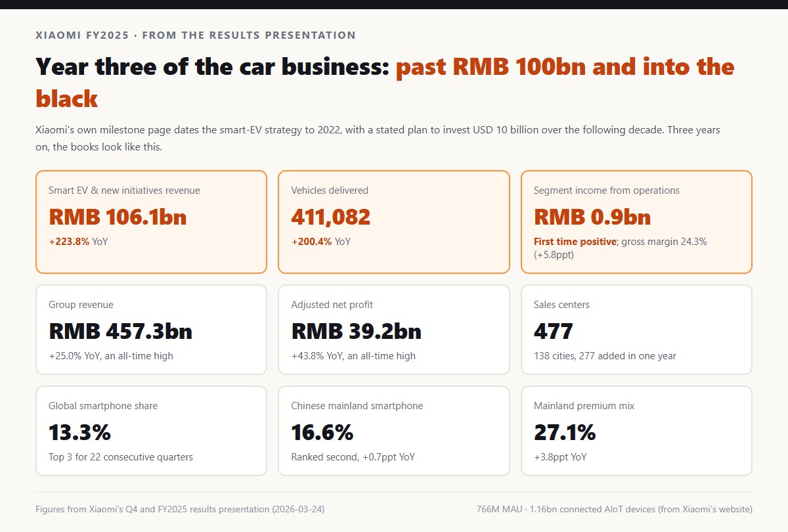788x532 pixels.
Task: Click the 'RMB 0.9bn' value
Action: click(x=592, y=217)
